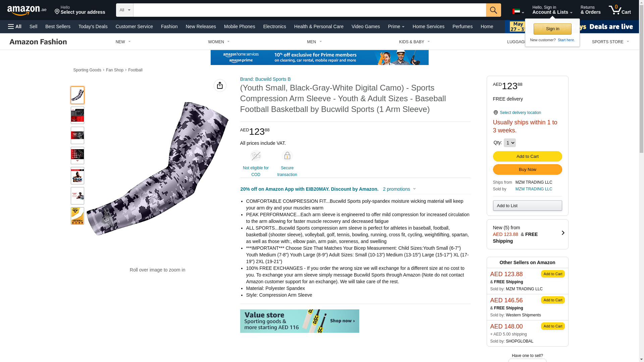Click the Buy Now button
The height and width of the screenshot is (362, 644).
(x=527, y=170)
